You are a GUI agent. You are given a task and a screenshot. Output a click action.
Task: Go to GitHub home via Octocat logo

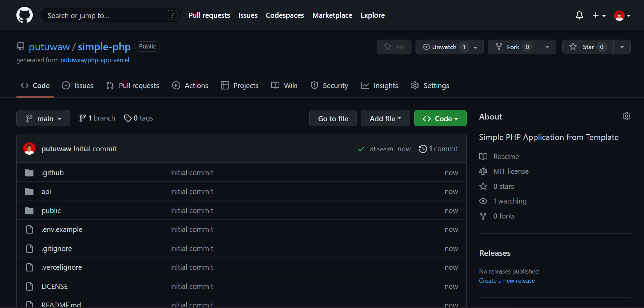25,15
